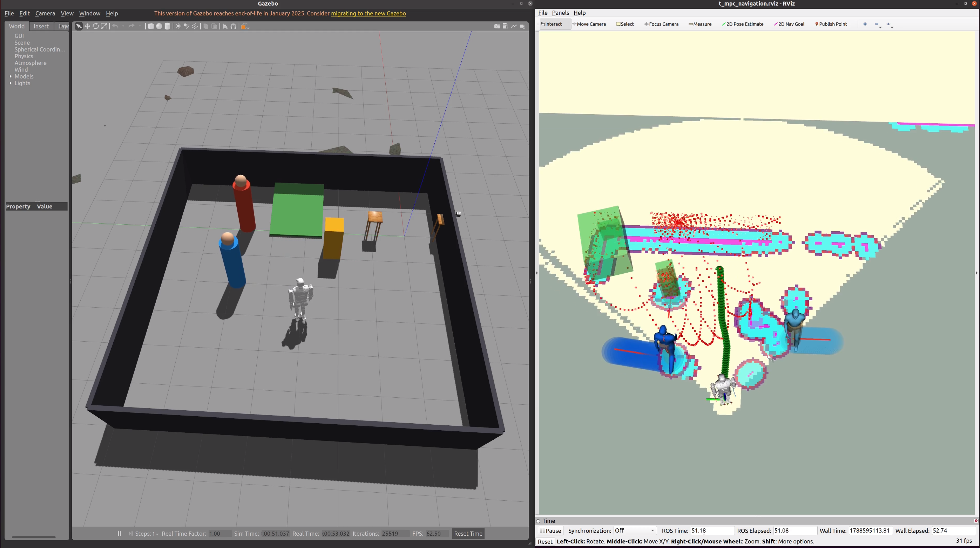Click the 2D Pose Estimate tool
980x548 pixels.
(x=743, y=24)
